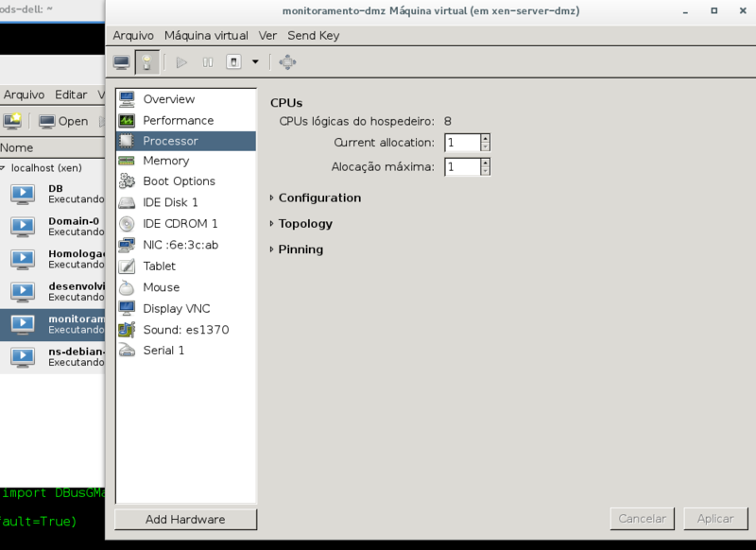This screenshot has height=550, width=756.
Task: Select Sound: es1370 device
Action: click(x=186, y=330)
